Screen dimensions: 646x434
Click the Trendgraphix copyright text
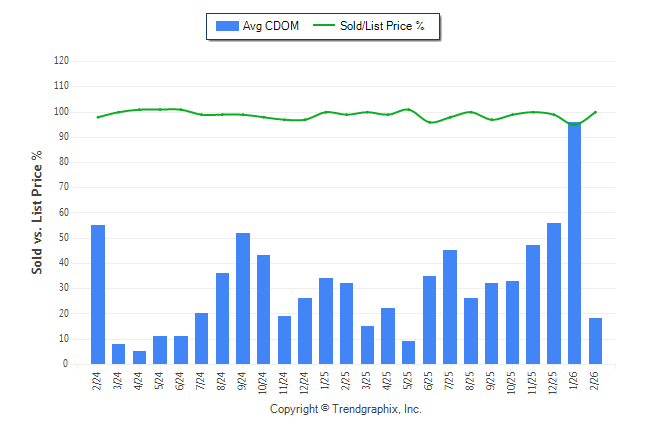click(346, 409)
